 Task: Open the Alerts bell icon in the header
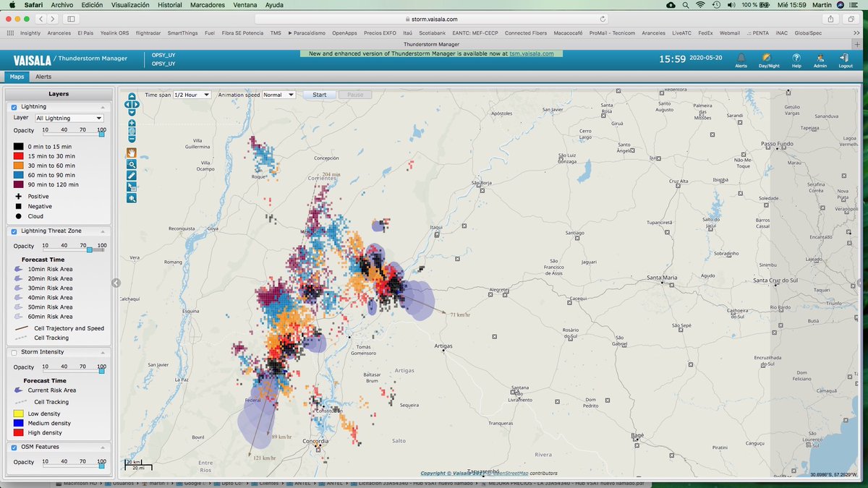pos(741,59)
